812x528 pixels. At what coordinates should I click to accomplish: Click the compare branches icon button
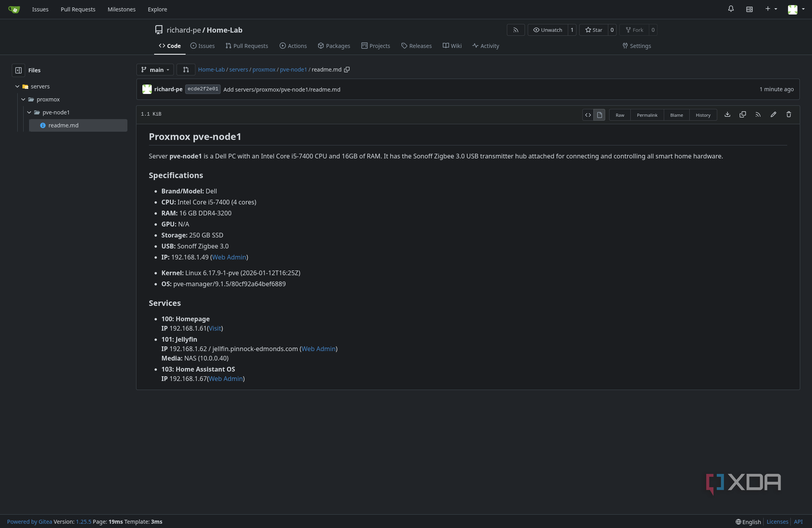click(x=186, y=70)
